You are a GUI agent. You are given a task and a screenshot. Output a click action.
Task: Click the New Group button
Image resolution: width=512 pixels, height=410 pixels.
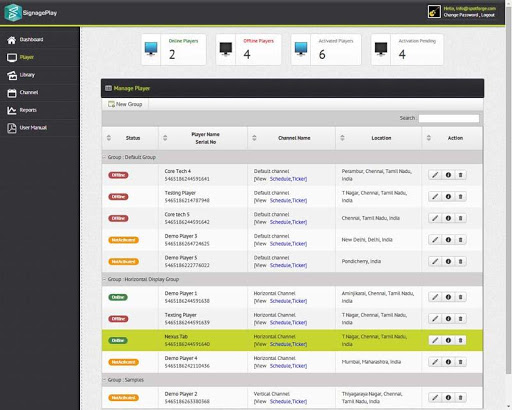[125, 104]
